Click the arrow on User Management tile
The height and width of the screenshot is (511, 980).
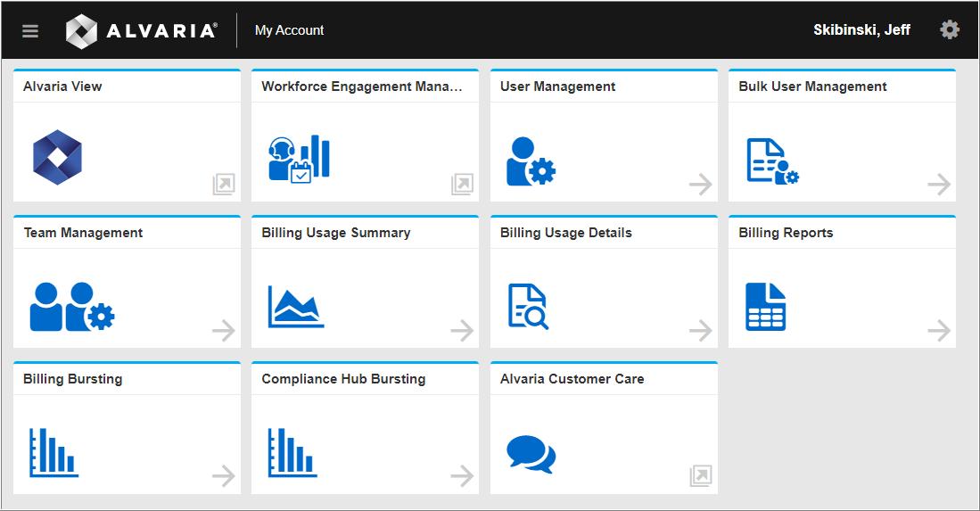[701, 185]
